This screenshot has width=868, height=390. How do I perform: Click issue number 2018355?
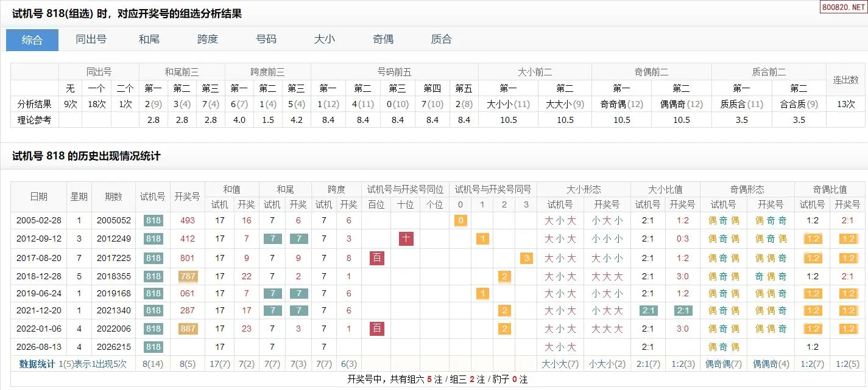(113, 277)
